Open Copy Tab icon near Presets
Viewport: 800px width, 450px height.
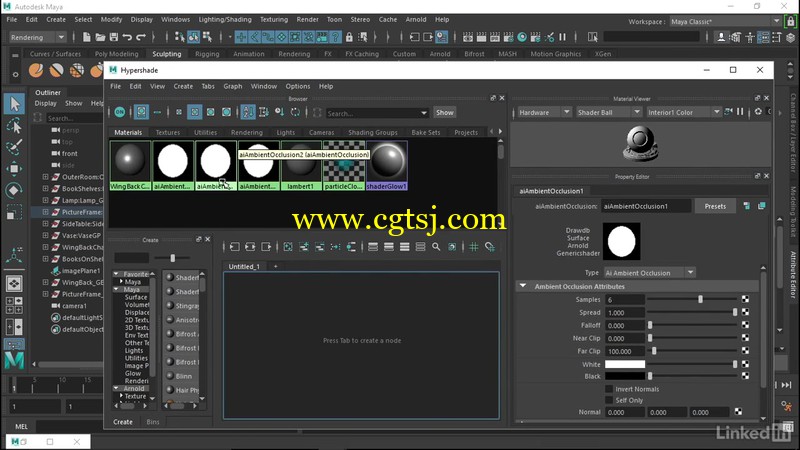pyautogui.click(x=761, y=206)
